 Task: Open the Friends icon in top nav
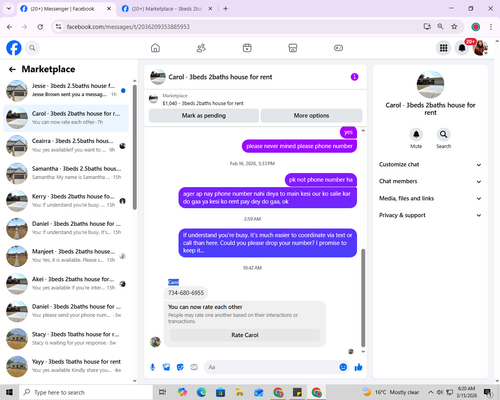tap(201, 48)
